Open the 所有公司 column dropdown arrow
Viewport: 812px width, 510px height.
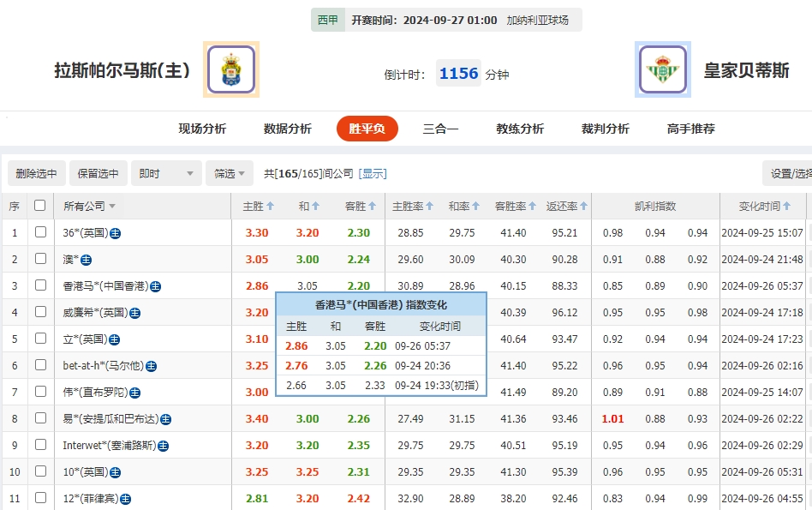[112, 207]
